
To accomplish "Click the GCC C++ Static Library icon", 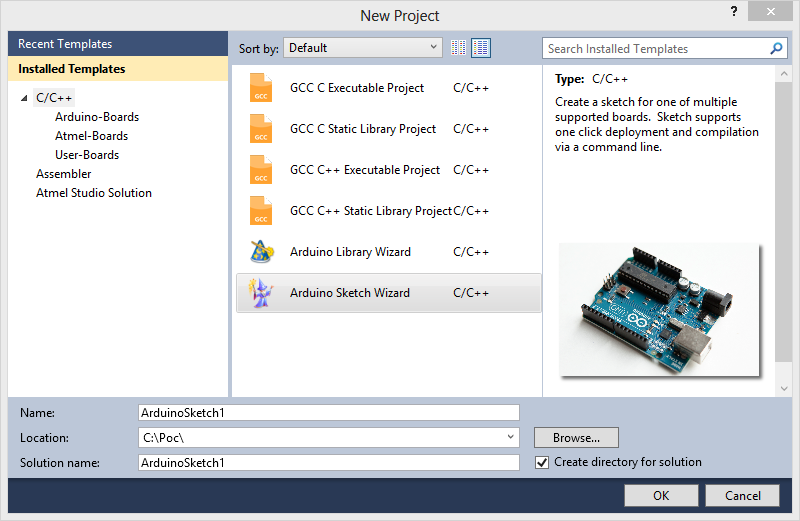I will tap(261, 211).
